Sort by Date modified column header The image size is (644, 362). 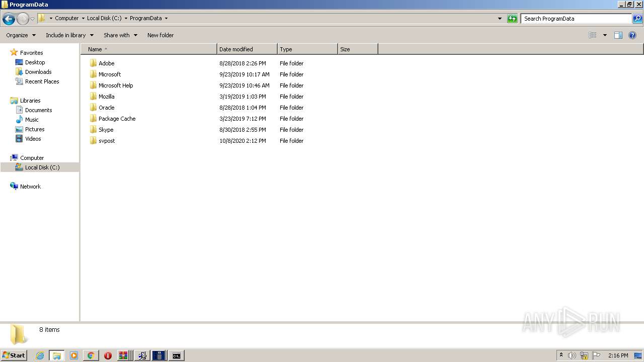coord(247,49)
